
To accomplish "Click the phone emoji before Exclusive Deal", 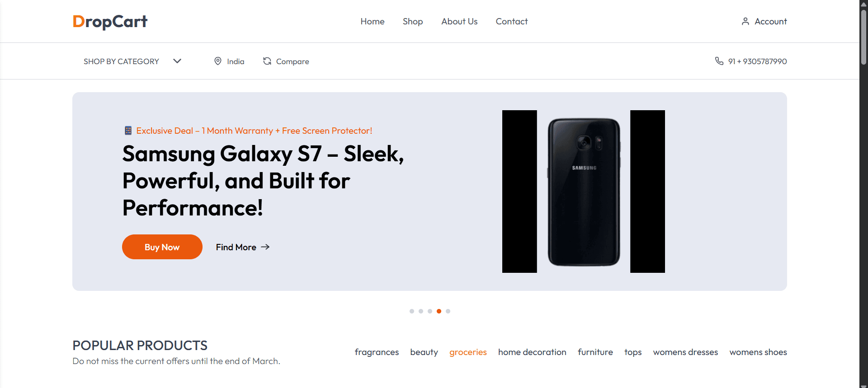I will (128, 131).
